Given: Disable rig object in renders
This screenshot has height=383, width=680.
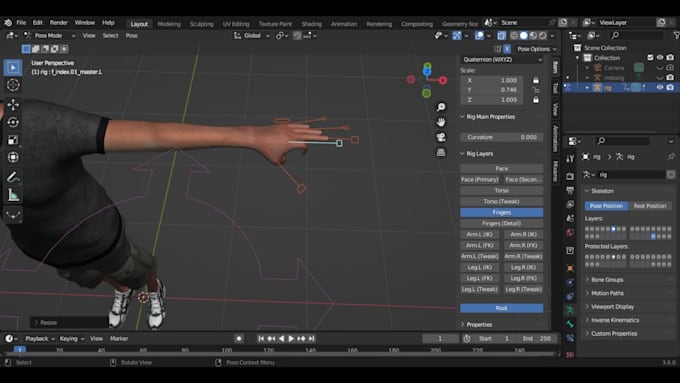Looking at the screenshot, I should (670, 88).
